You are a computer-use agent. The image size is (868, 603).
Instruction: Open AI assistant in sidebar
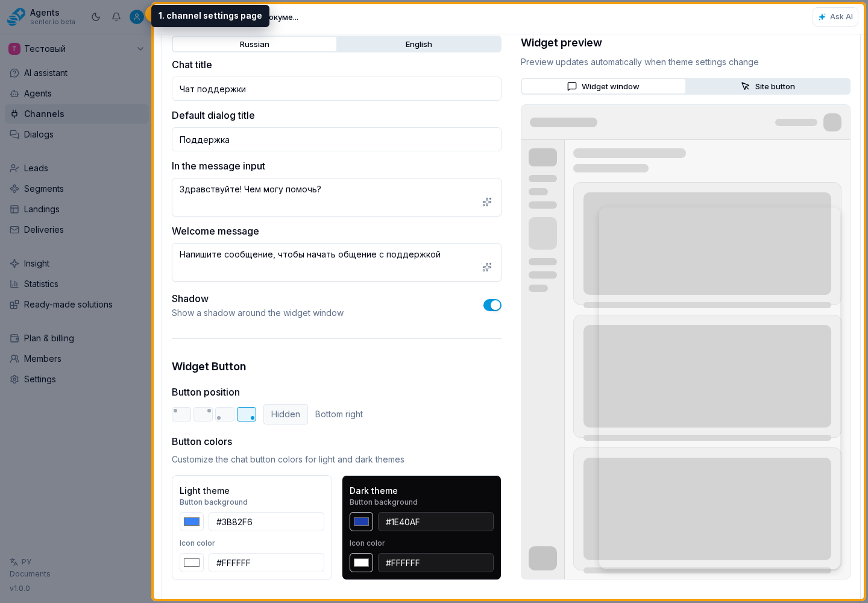(77, 73)
